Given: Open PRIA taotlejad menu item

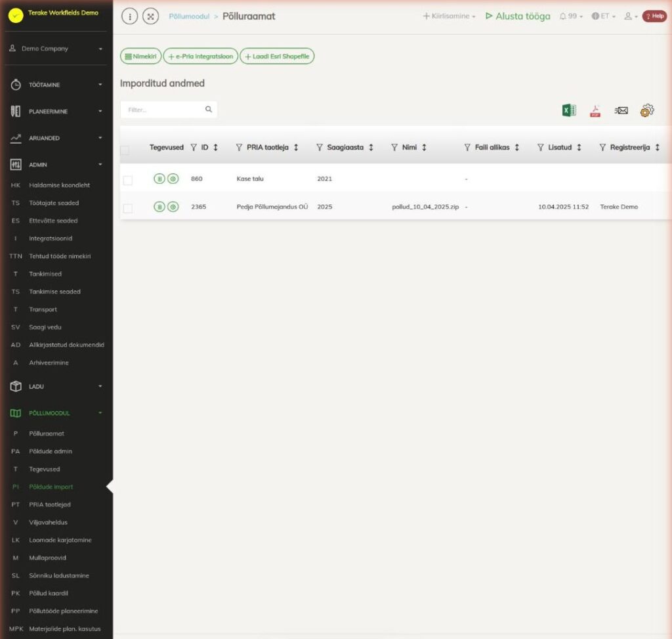Looking at the screenshot, I should coord(50,504).
